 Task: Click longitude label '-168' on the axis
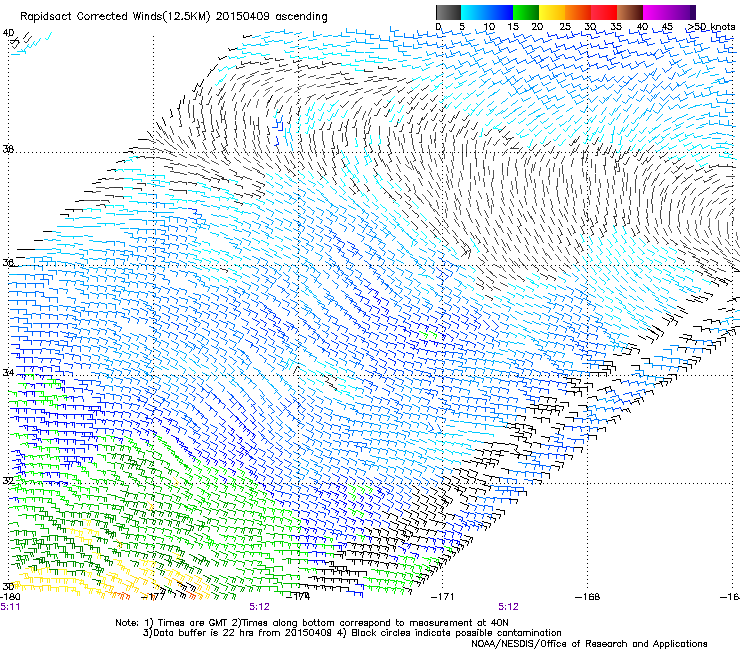[588, 597]
